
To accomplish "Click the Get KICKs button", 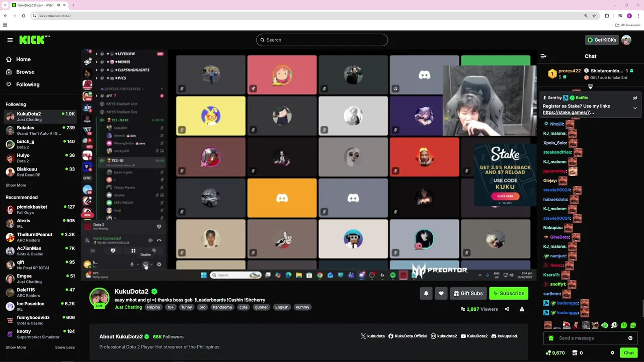I will (602, 40).
